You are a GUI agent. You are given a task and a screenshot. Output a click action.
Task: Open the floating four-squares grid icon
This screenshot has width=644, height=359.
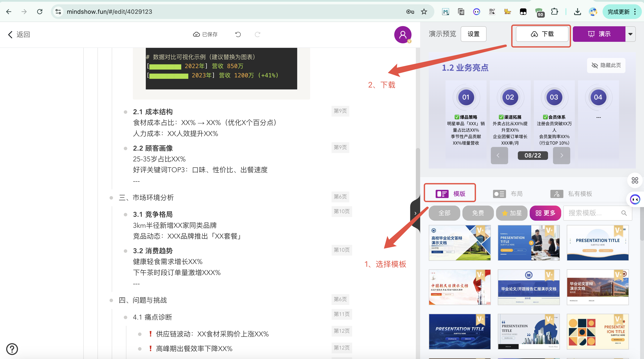tap(635, 180)
